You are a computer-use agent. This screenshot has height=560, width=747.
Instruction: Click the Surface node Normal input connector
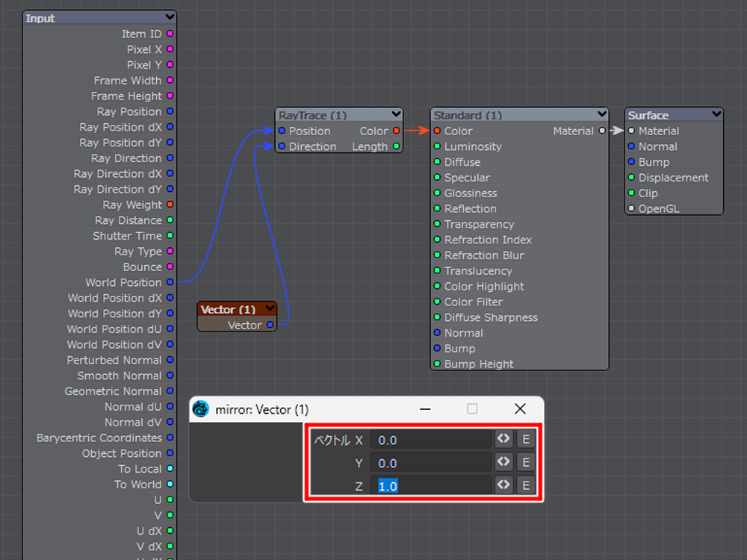(631, 147)
